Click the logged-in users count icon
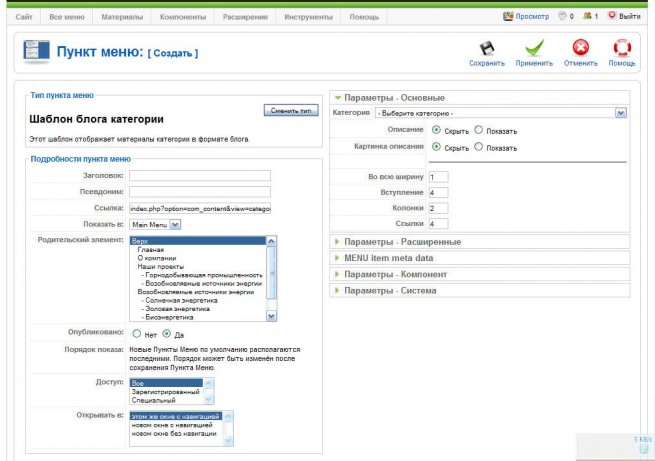655x461 pixels. point(587,16)
